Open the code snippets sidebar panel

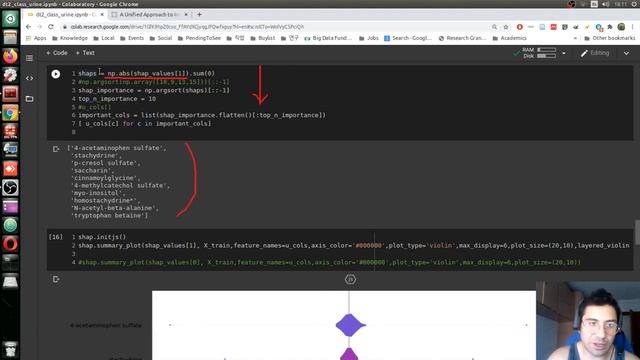coord(29,78)
